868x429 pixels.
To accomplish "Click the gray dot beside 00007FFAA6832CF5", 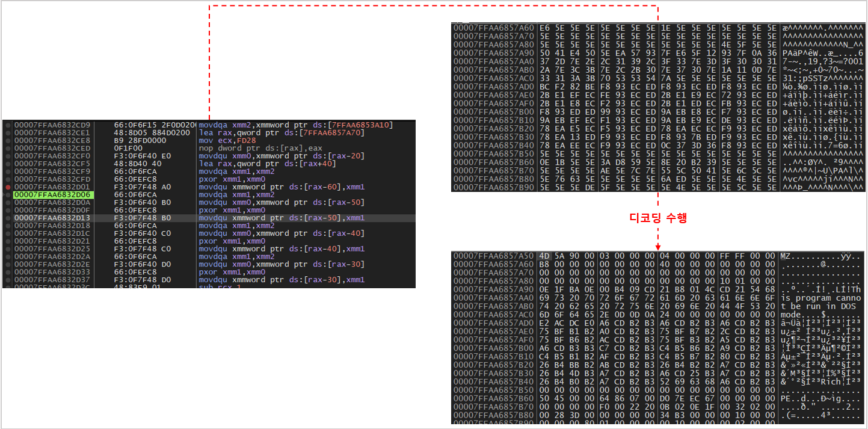I will pos(7,164).
